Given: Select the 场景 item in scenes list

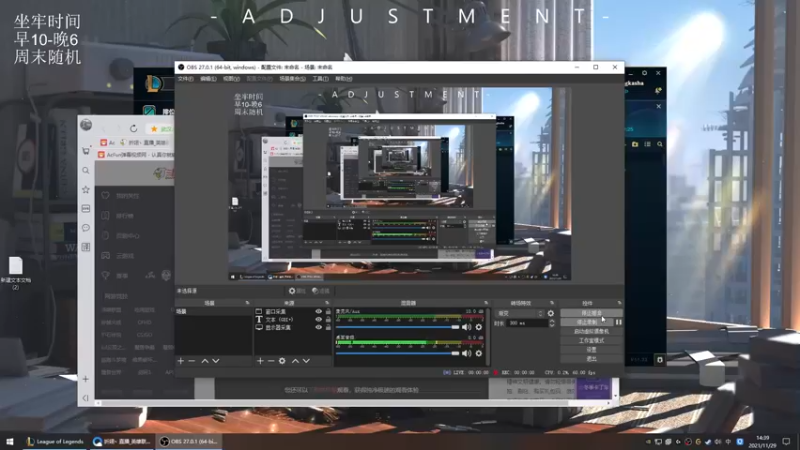Looking at the screenshot, I should (x=213, y=311).
